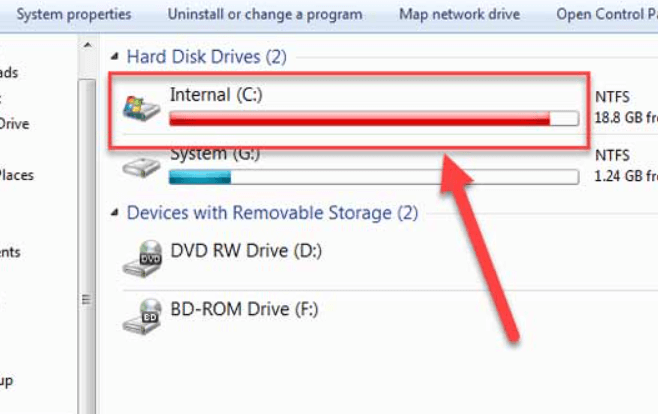Select the BD-ROM Drive (F:) label
Image resolution: width=658 pixels, height=414 pixels.
(x=244, y=309)
